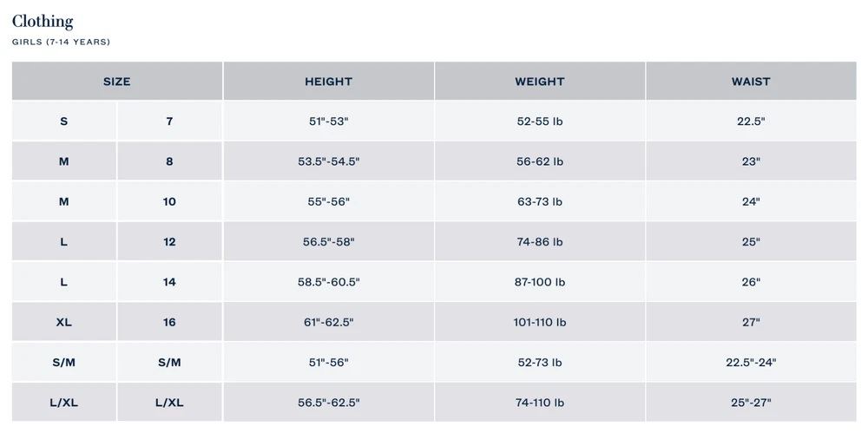
Task: Click the WAIST column header
Action: coord(751,82)
